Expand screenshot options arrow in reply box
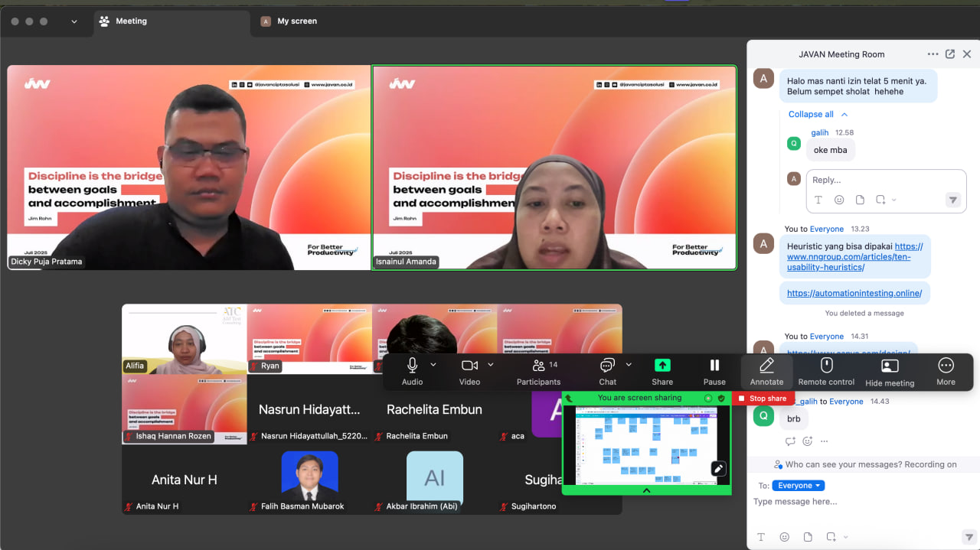The height and width of the screenshot is (550, 980). click(x=894, y=200)
